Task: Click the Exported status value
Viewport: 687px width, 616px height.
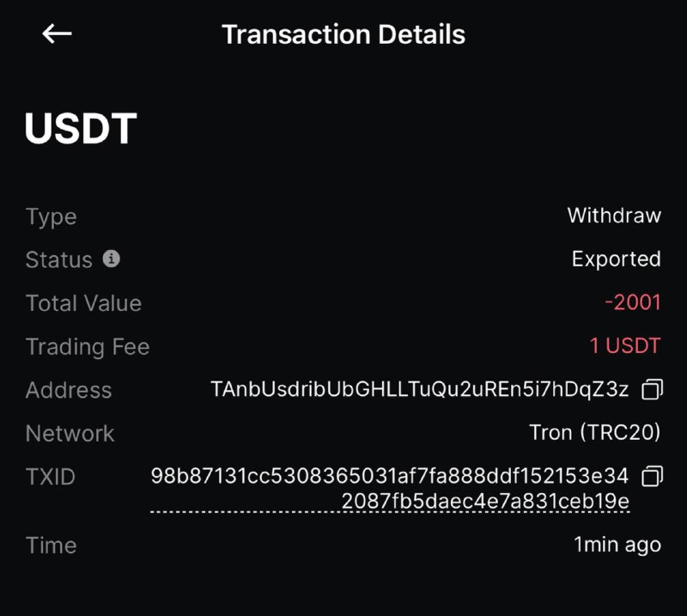Action: click(x=617, y=259)
